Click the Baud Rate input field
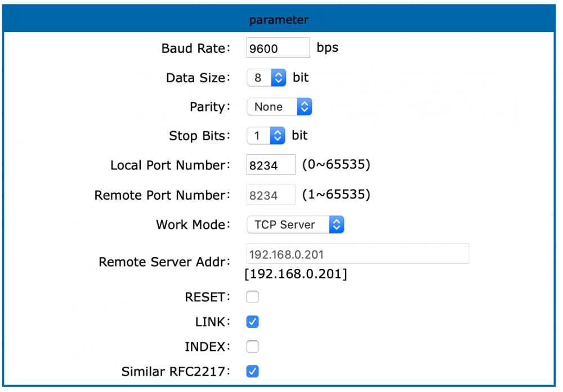The height and width of the screenshot is (392, 563). click(278, 48)
